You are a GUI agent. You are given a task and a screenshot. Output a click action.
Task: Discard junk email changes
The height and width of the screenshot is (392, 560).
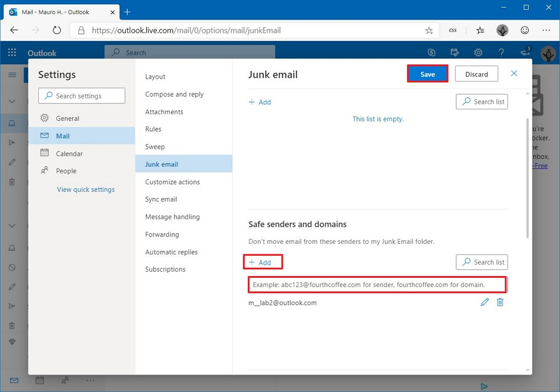click(476, 74)
